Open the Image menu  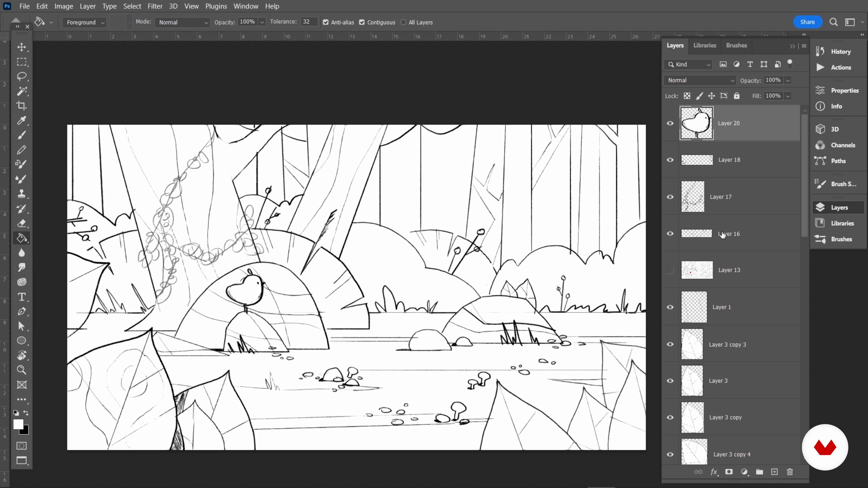coord(64,6)
